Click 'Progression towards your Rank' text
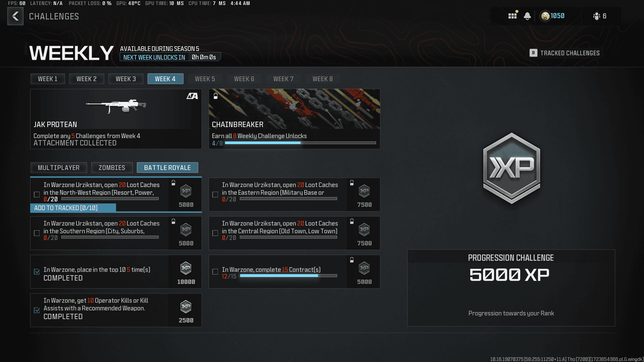The height and width of the screenshot is (362, 644). (x=511, y=313)
